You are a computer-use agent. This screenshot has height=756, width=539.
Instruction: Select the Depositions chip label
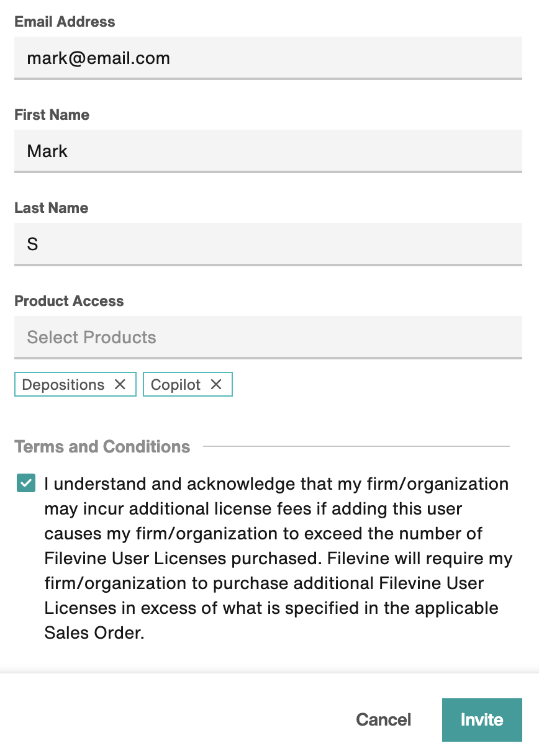coord(63,384)
